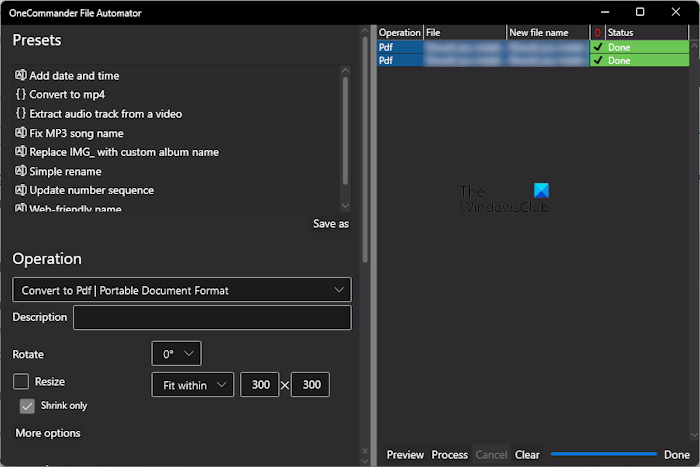Click the rename icon beside Update number sequence

(x=21, y=190)
